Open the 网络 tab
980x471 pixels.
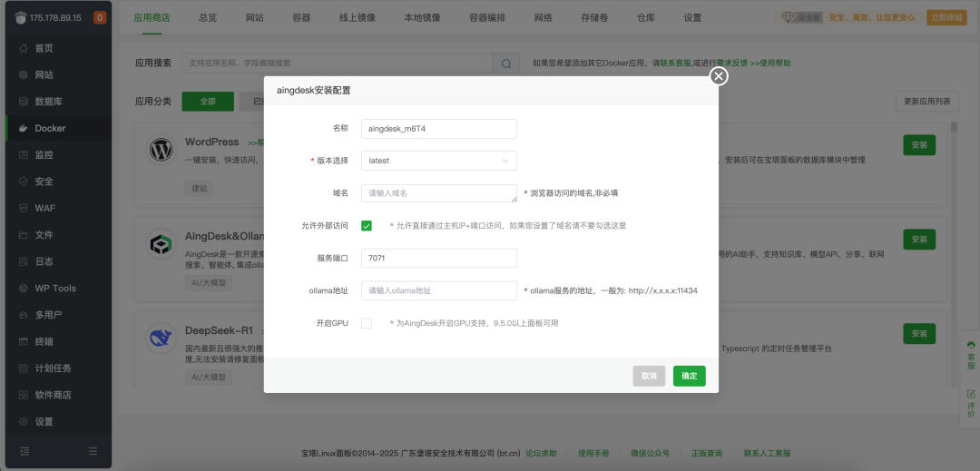[x=544, y=17]
